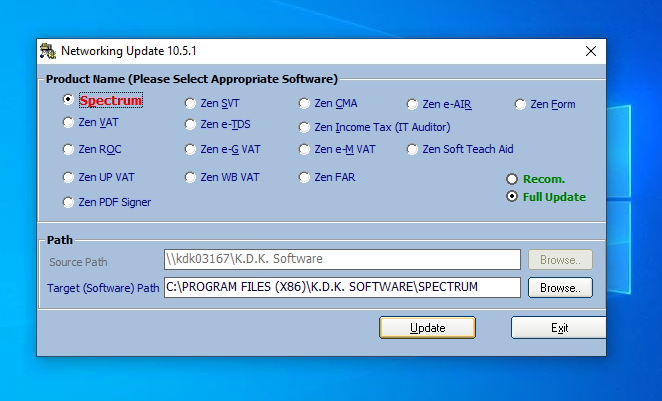Click the 'Path' group heading
662x401 pixels.
coord(60,240)
